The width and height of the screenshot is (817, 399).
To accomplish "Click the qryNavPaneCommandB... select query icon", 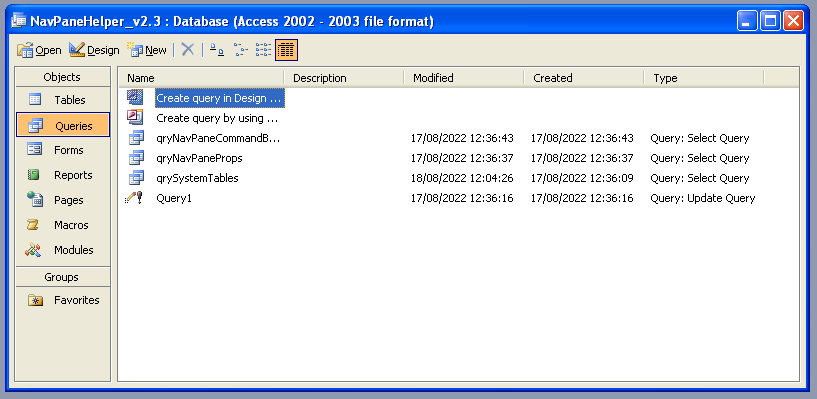I will point(136,138).
